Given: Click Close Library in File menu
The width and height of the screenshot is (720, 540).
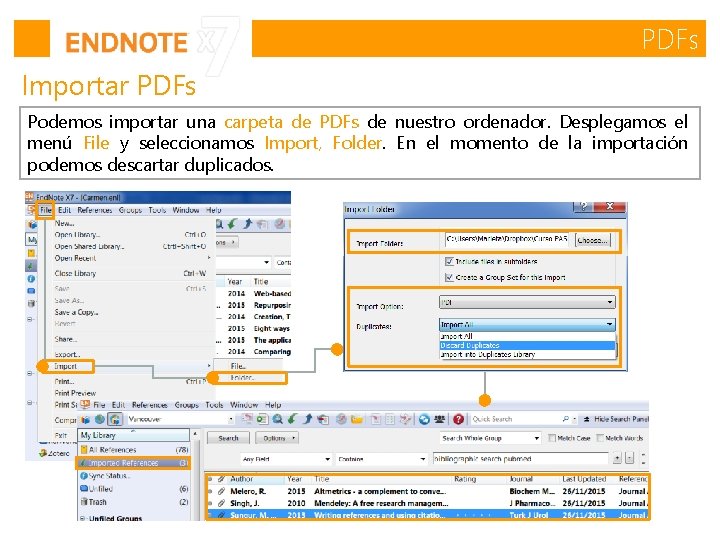Looking at the screenshot, I should [75, 273].
